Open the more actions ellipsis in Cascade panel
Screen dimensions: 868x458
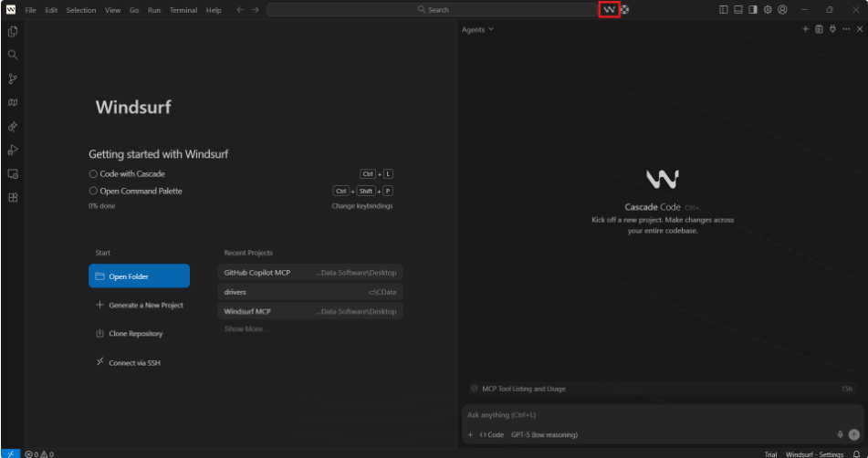846,29
